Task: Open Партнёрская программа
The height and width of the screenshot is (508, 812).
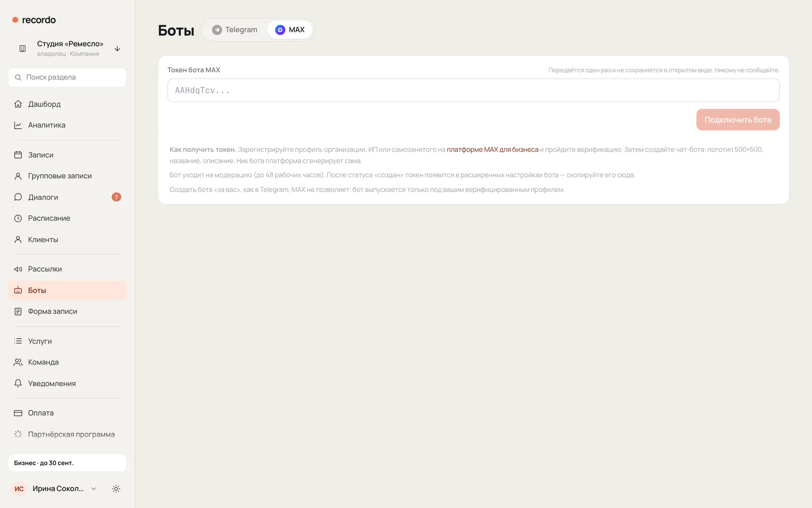Action: (67, 435)
